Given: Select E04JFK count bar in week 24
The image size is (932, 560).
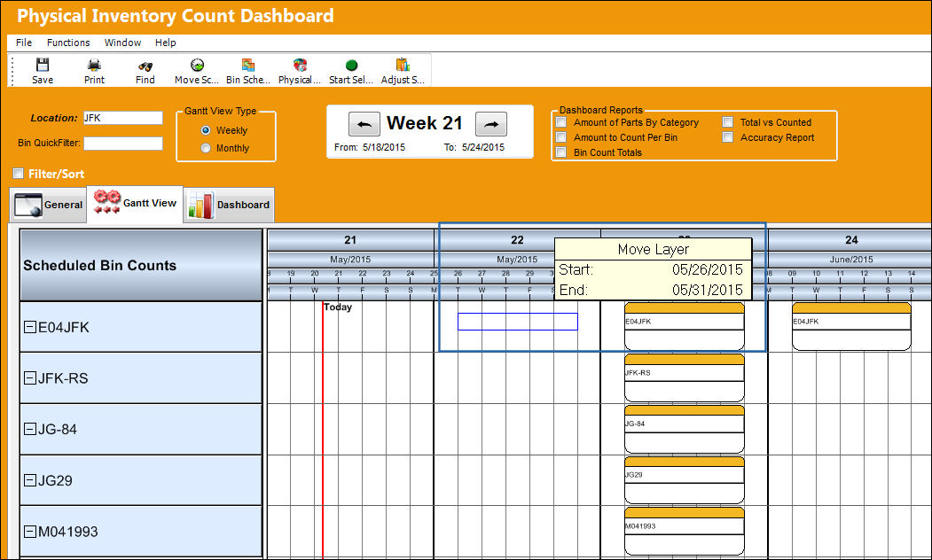Looking at the screenshot, I should [851, 327].
